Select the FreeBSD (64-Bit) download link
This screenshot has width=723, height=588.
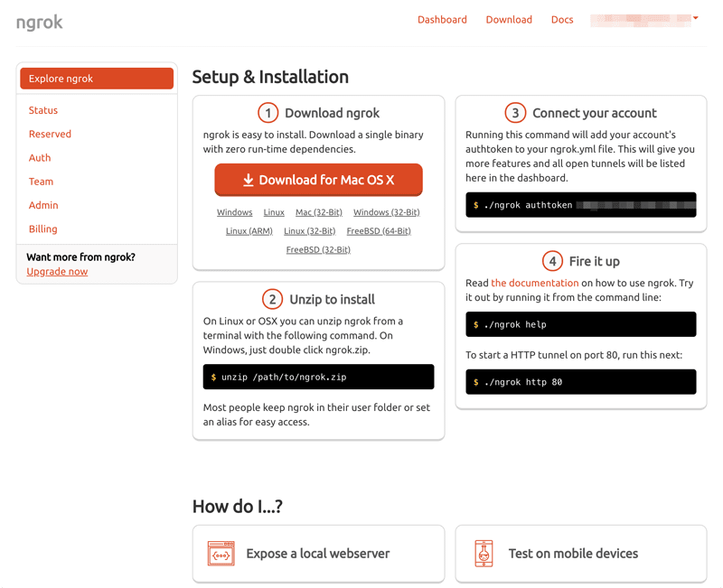coord(379,231)
